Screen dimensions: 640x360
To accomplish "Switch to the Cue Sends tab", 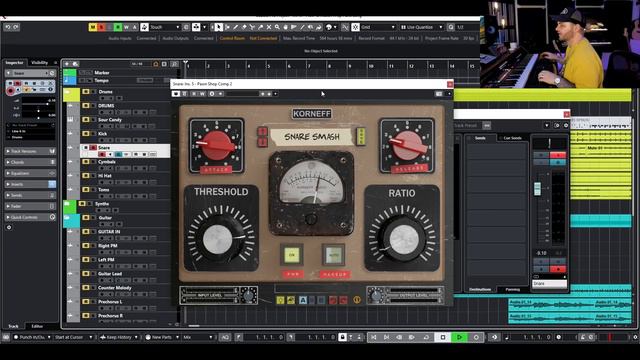I will click(x=512, y=138).
